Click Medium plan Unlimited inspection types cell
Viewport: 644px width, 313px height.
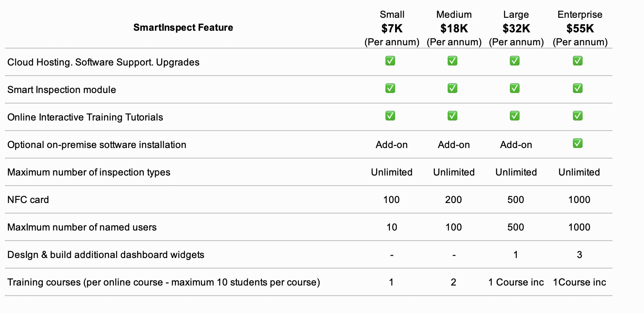point(454,172)
